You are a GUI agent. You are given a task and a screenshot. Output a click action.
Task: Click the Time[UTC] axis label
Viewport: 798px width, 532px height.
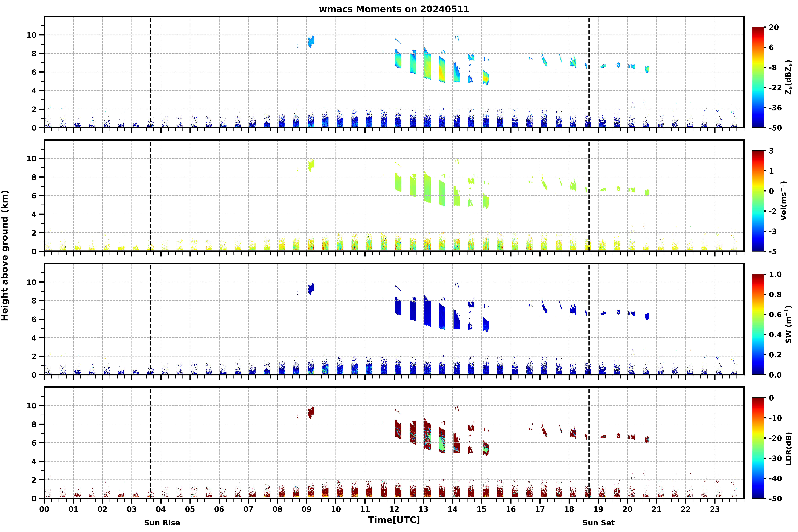point(394,520)
